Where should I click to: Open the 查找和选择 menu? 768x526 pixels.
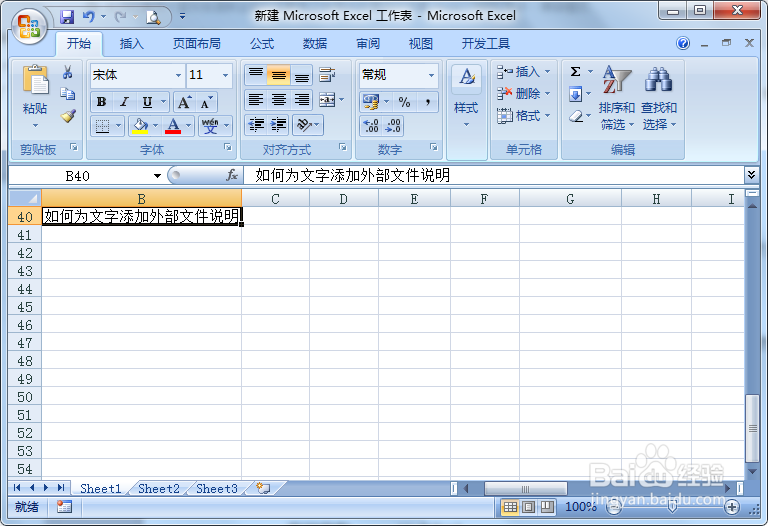click(659, 98)
